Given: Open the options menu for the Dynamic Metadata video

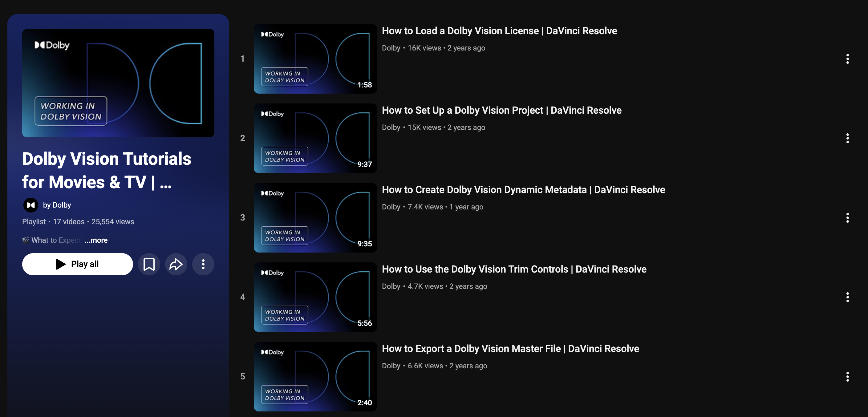Looking at the screenshot, I should 847,218.
